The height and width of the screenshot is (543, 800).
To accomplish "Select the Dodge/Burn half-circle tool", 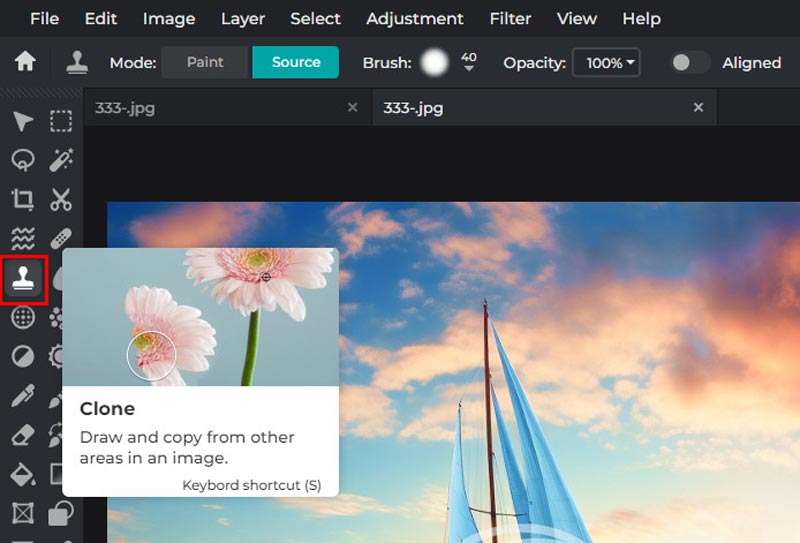I will [23, 356].
